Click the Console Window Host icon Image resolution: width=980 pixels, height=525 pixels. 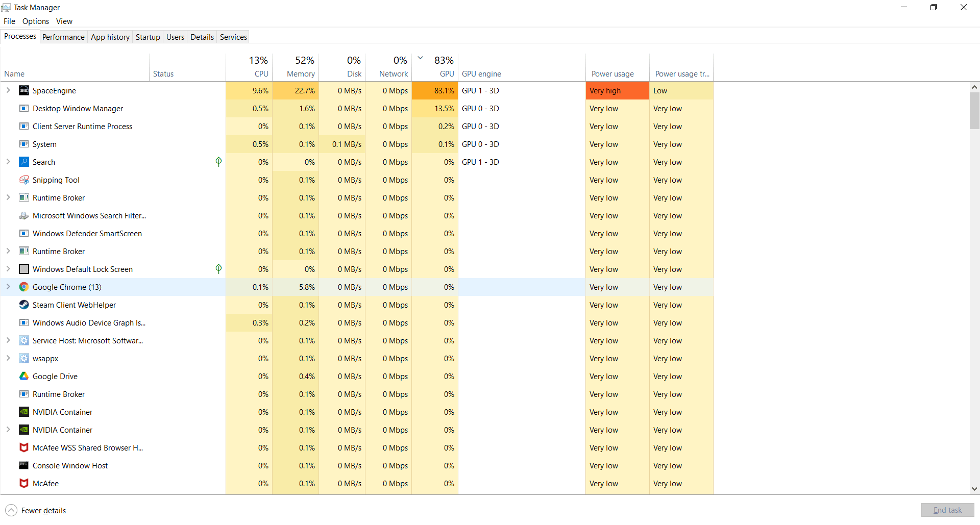click(24, 465)
